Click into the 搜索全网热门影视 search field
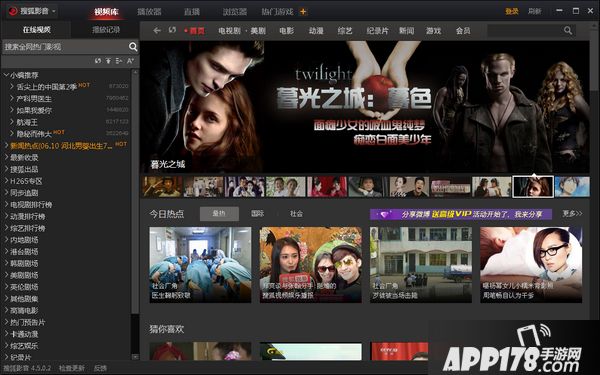Screen dimensions: 600x375 point(65,47)
